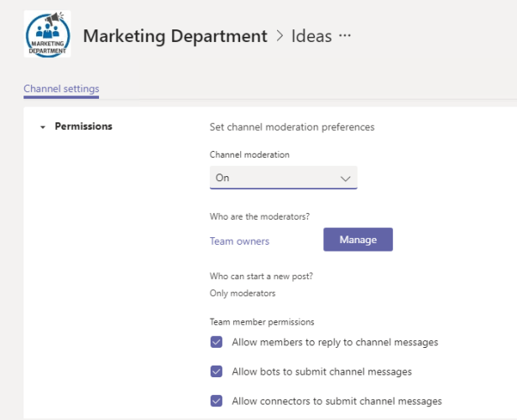Click 'Set channel moderation preferences' description
The width and height of the screenshot is (517, 420).
tap(291, 127)
